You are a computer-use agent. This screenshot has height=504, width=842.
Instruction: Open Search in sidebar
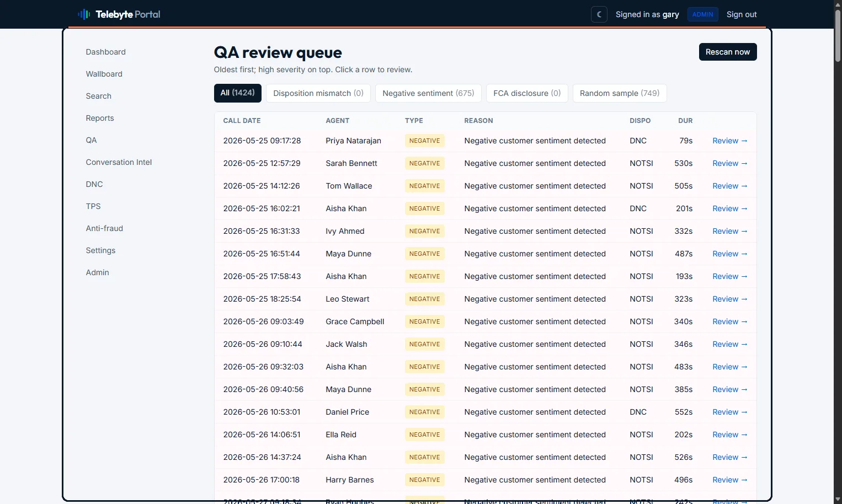click(99, 96)
